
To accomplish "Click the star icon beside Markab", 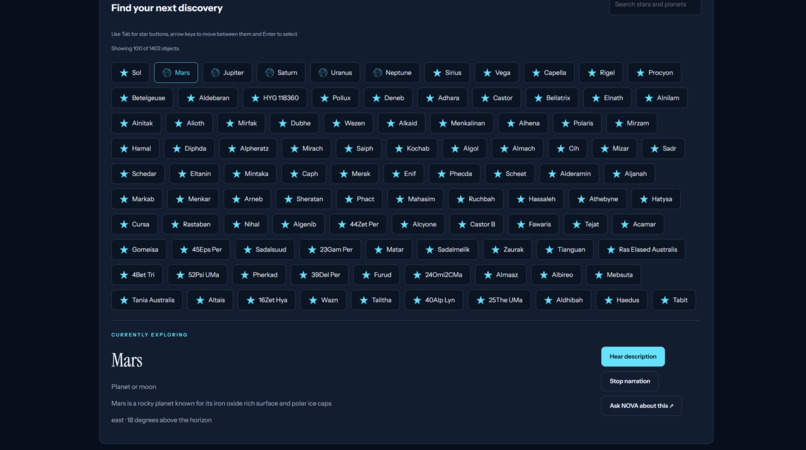I will [x=124, y=199].
